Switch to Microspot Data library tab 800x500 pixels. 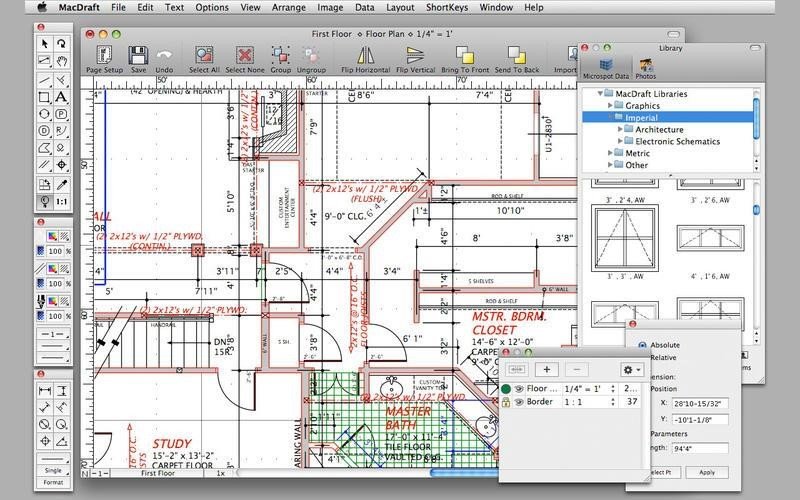pyautogui.click(x=606, y=68)
